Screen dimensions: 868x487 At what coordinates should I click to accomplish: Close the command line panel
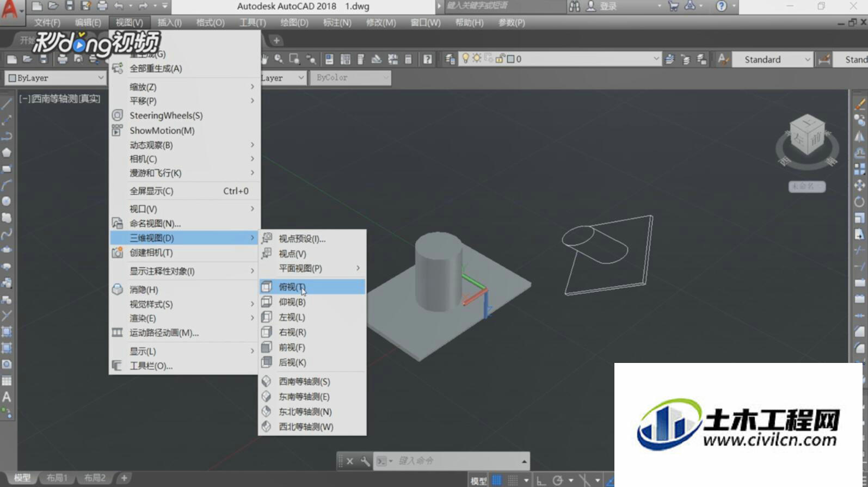(350, 461)
